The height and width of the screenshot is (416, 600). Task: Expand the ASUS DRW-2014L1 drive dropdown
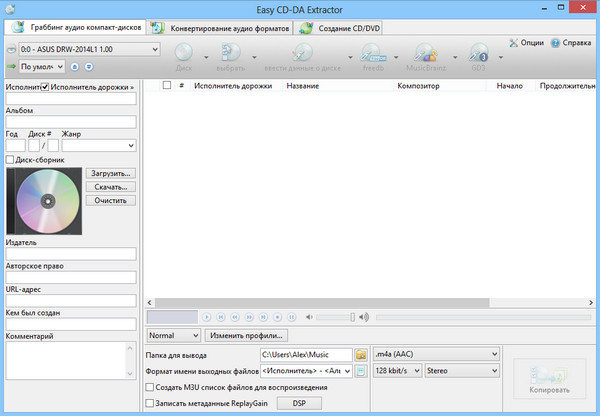[x=154, y=48]
